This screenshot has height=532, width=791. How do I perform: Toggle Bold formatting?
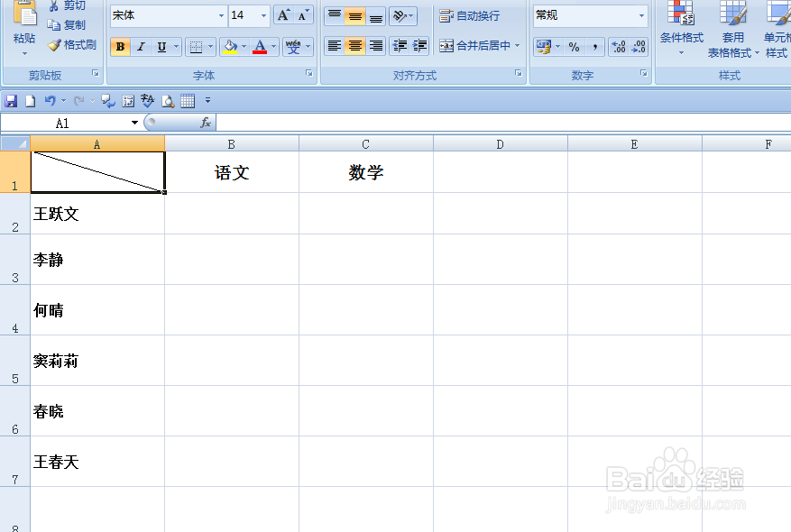pyautogui.click(x=120, y=47)
